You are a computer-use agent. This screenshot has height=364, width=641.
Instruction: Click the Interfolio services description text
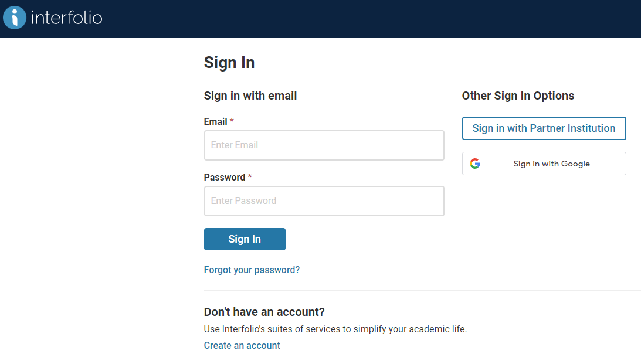point(335,329)
